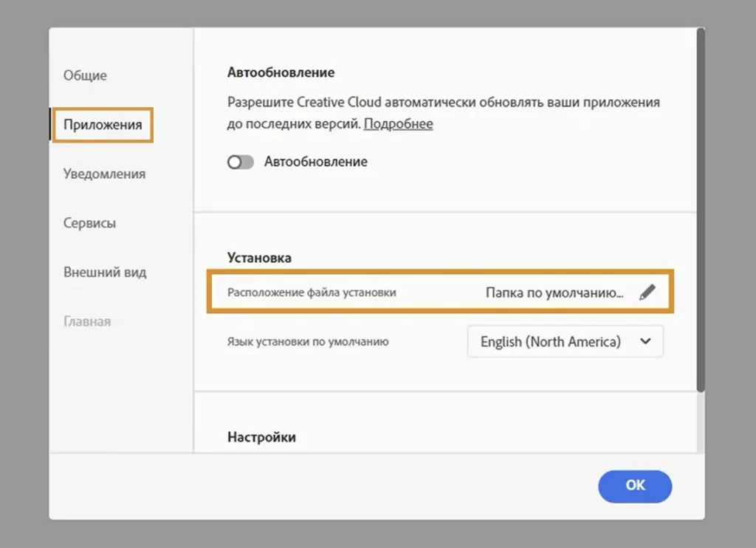The height and width of the screenshot is (548, 756).
Task: Switch to the Уведомления tab
Action: (x=104, y=174)
